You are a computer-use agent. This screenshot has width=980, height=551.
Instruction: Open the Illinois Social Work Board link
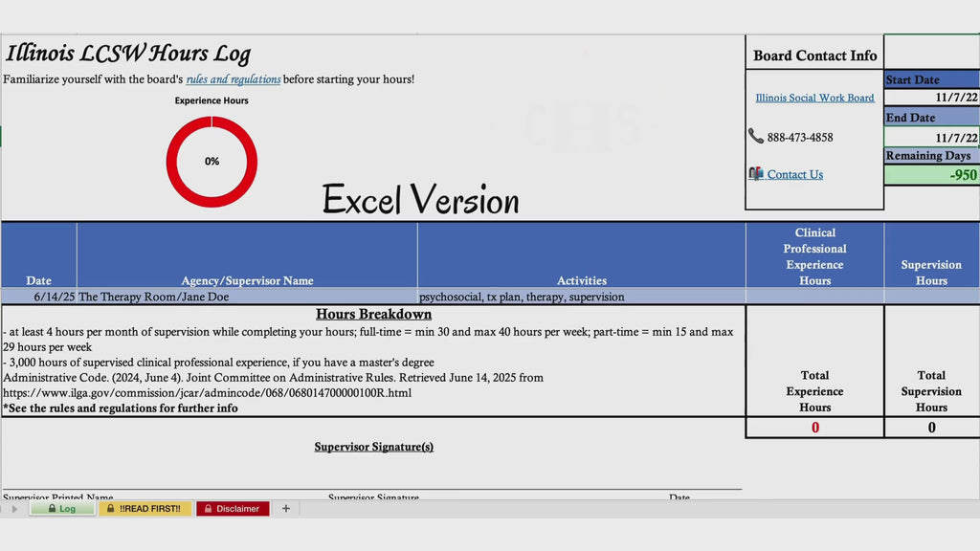(x=814, y=98)
